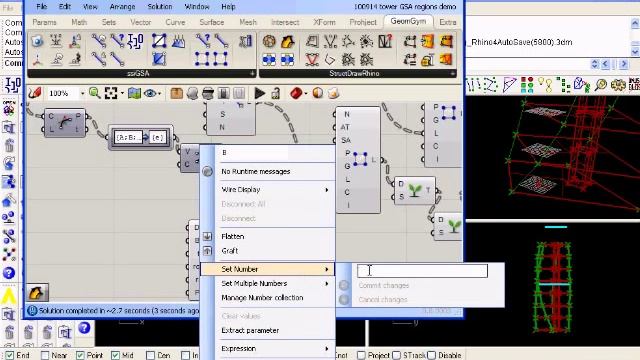Click the brown sphere icon in StructDrawRhino panel
The image size is (640, 360).
(269, 41)
